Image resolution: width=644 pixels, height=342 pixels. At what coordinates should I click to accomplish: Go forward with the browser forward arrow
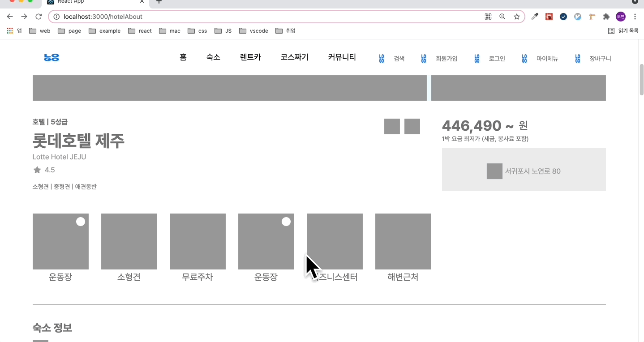coord(24,17)
